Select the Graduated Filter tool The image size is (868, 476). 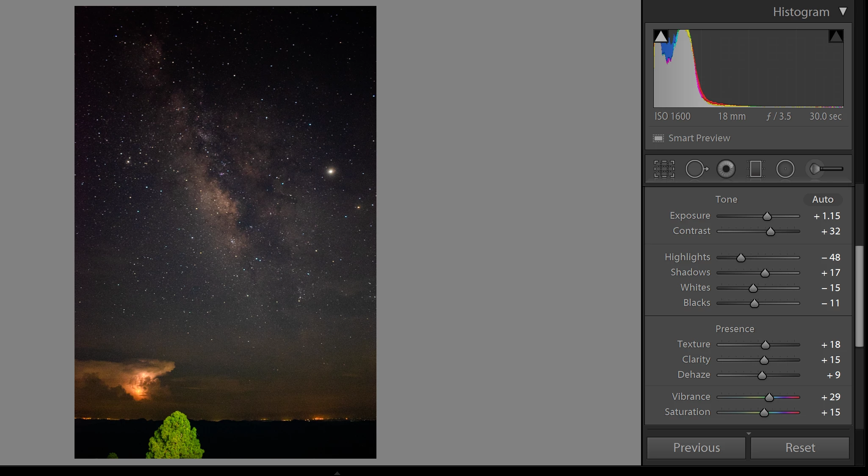pos(755,169)
